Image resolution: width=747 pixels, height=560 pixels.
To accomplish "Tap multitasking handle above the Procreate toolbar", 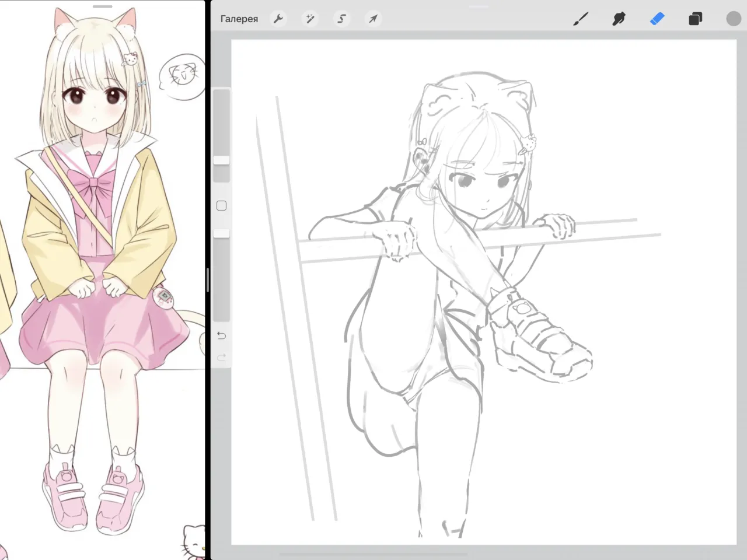I will tap(479, 6).
